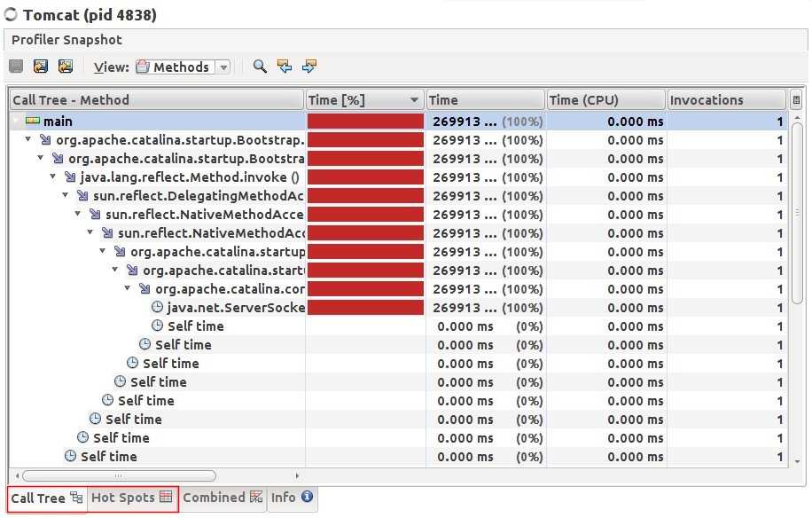This screenshot has width=812, height=518.
Task: Click the vertical scrollbar thumb
Action: [798, 212]
